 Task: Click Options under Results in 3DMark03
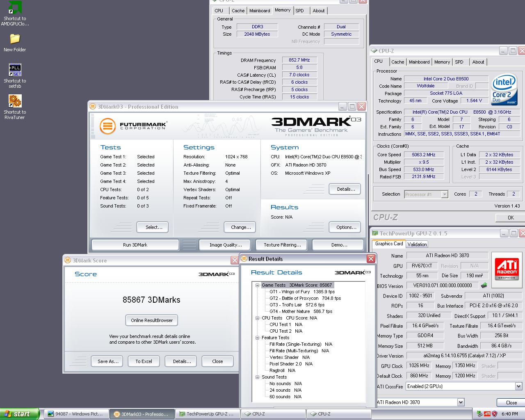346,227
